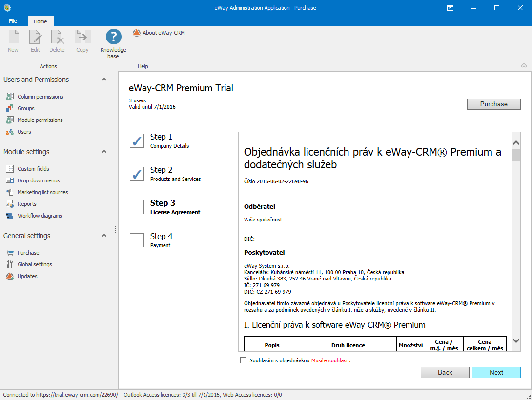Click the Purchase button
Viewport: 532px width, 400px height.
point(493,104)
